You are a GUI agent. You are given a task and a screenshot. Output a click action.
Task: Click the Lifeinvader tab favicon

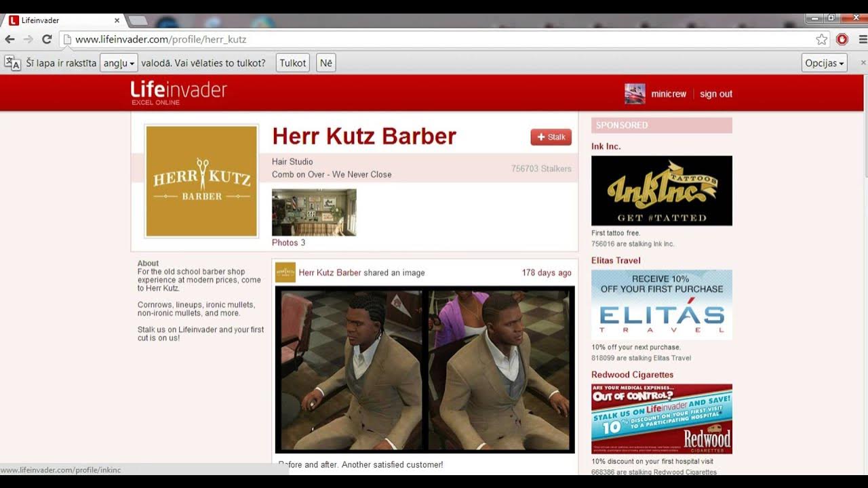point(14,20)
